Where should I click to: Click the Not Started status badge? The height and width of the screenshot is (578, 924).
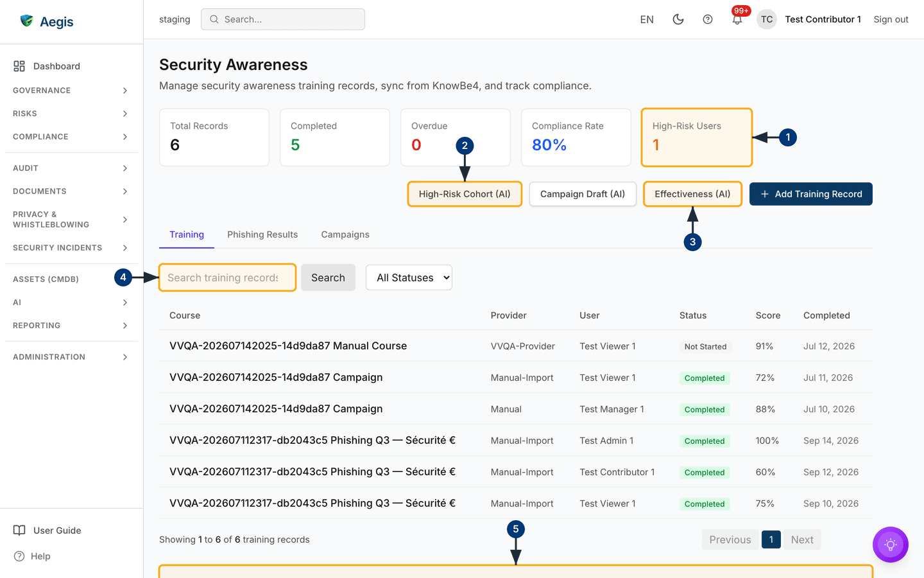[x=705, y=346]
